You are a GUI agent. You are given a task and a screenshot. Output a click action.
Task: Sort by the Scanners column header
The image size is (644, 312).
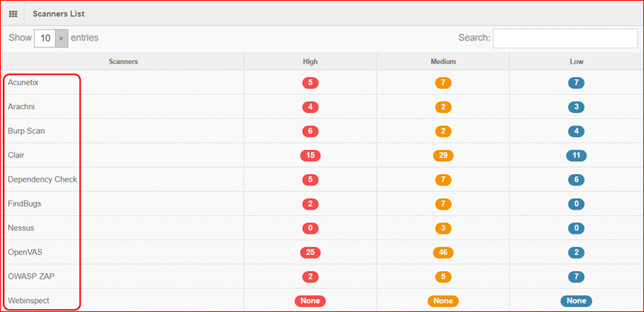tap(124, 62)
